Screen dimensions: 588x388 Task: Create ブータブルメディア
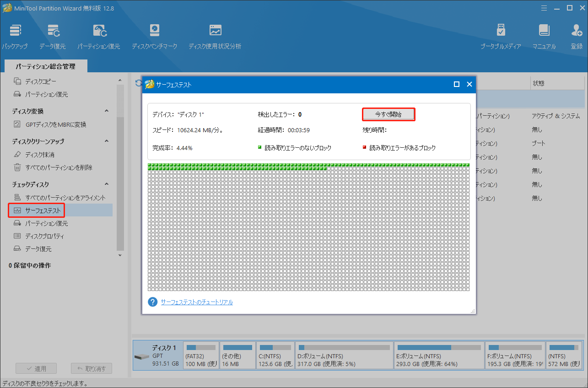(501, 37)
